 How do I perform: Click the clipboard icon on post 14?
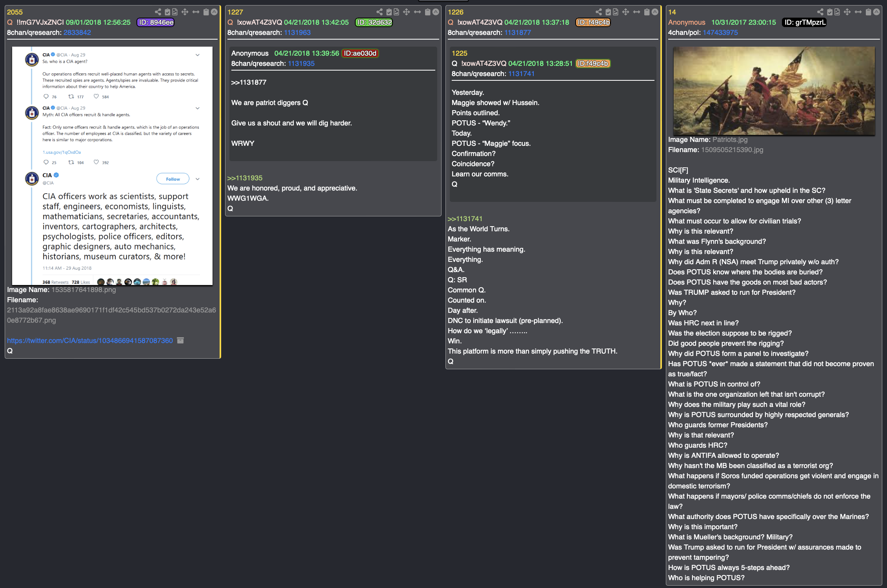point(868,12)
